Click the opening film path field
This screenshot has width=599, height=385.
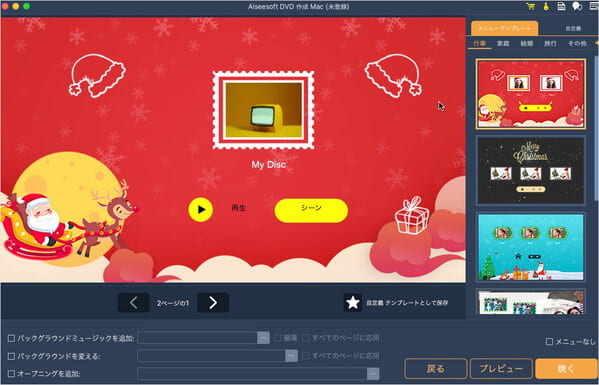pos(252,374)
